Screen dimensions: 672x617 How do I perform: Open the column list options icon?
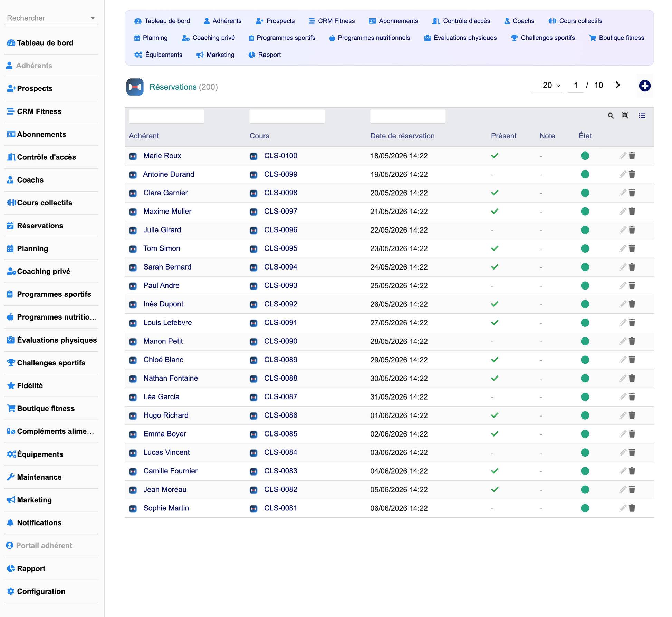642,116
